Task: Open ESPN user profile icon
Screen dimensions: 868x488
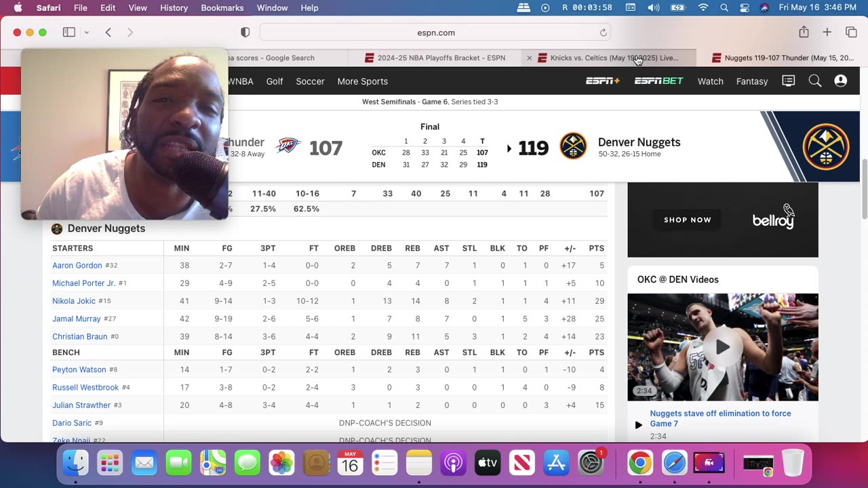Action: coord(841,81)
